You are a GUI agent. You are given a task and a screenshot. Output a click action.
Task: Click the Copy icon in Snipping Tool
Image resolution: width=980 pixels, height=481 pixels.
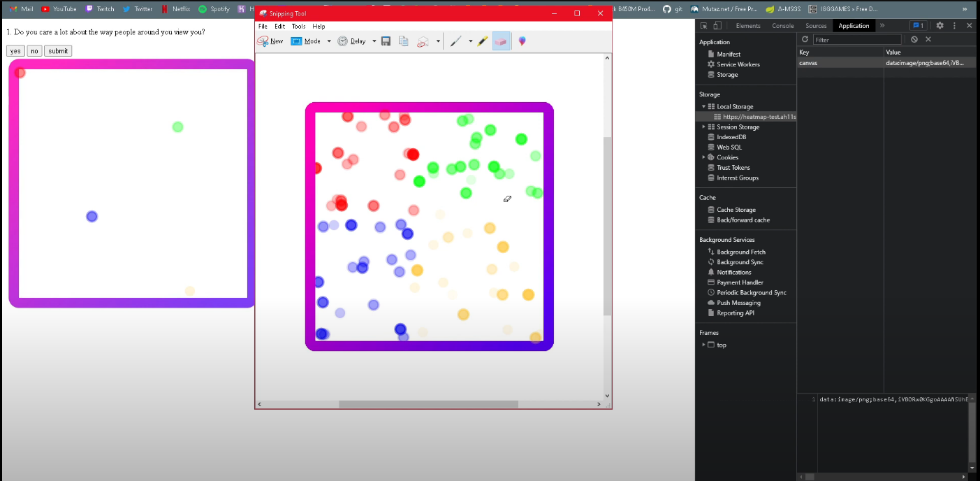(404, 41)
